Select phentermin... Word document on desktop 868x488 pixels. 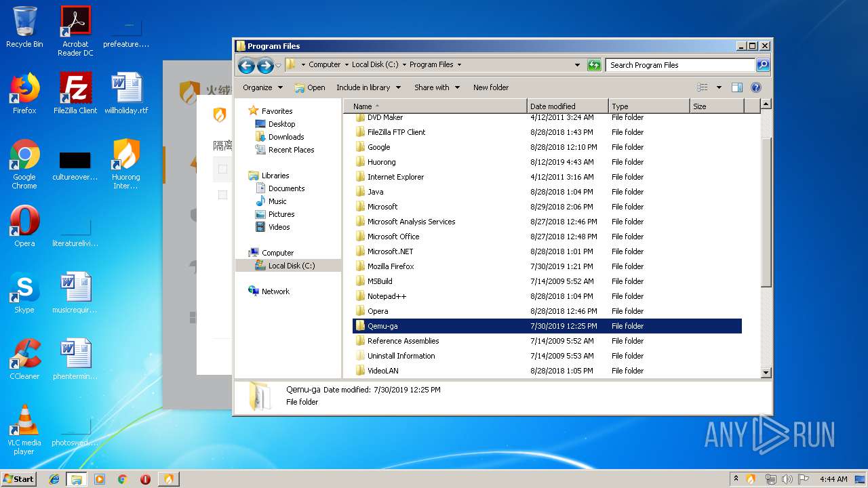[x=75, y=359]
